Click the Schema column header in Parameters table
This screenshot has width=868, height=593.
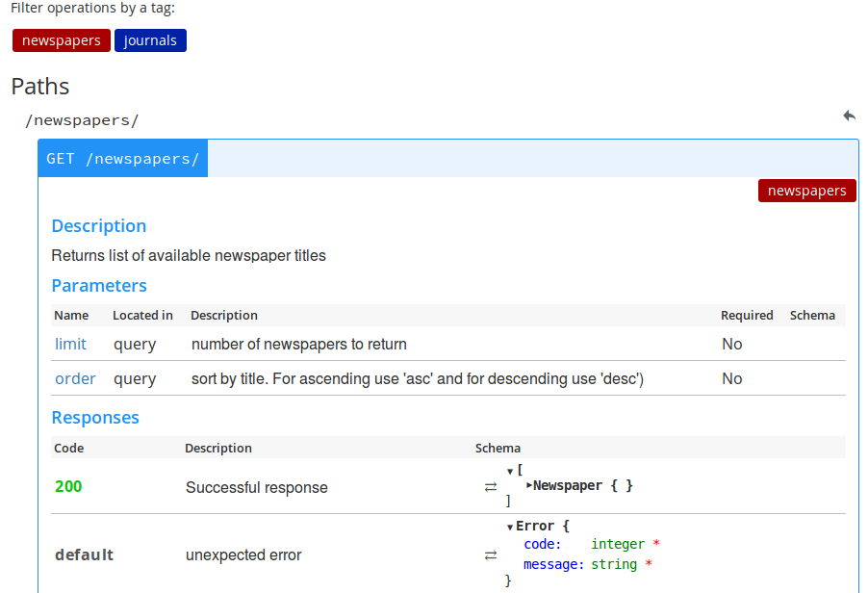tap(812, 315)
